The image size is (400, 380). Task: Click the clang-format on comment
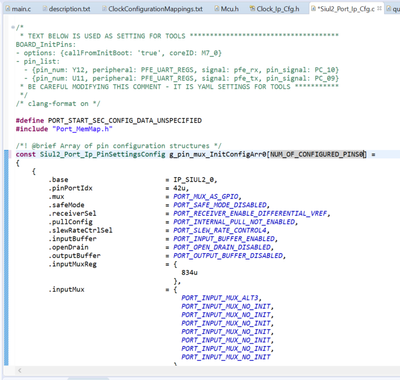(x=58, y=104)
